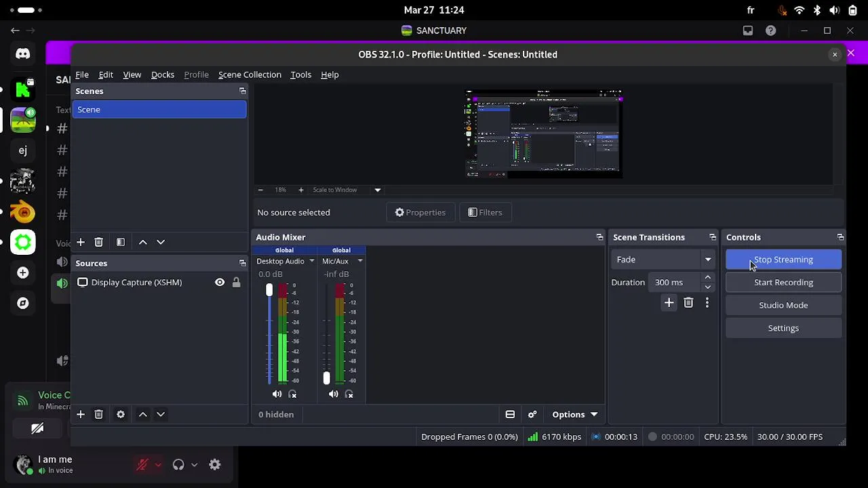Add a new source with plus icon
The image size is (868, 488).
pos(80,414)
